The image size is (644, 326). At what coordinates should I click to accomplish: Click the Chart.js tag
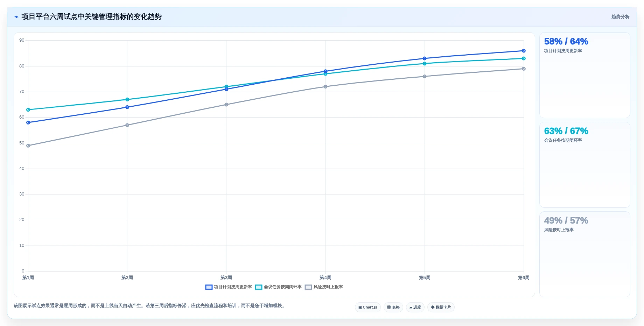(368, 307)
